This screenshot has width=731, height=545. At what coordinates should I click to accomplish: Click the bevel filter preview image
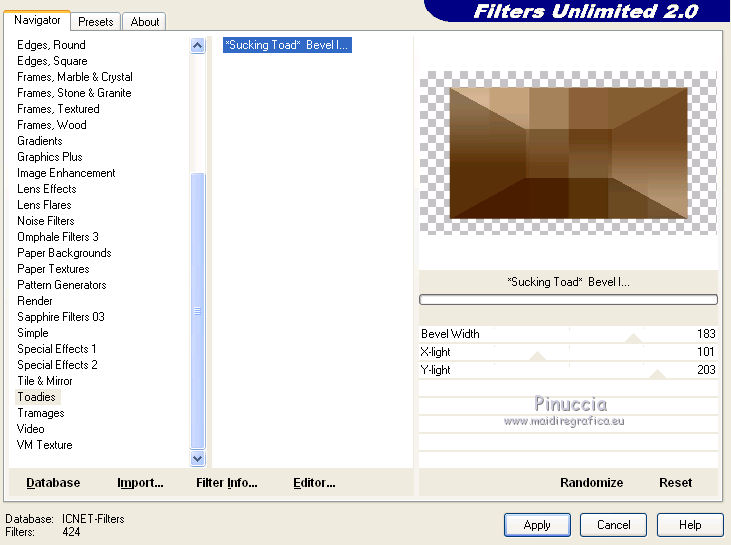coord(568,153)
